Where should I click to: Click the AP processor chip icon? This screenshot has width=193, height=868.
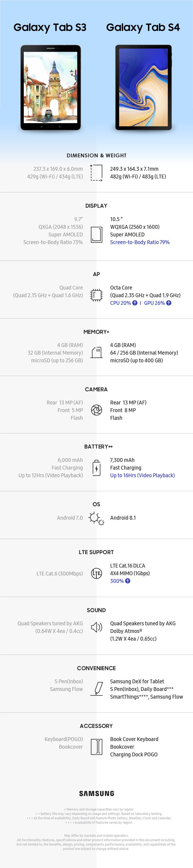point(96,295)
